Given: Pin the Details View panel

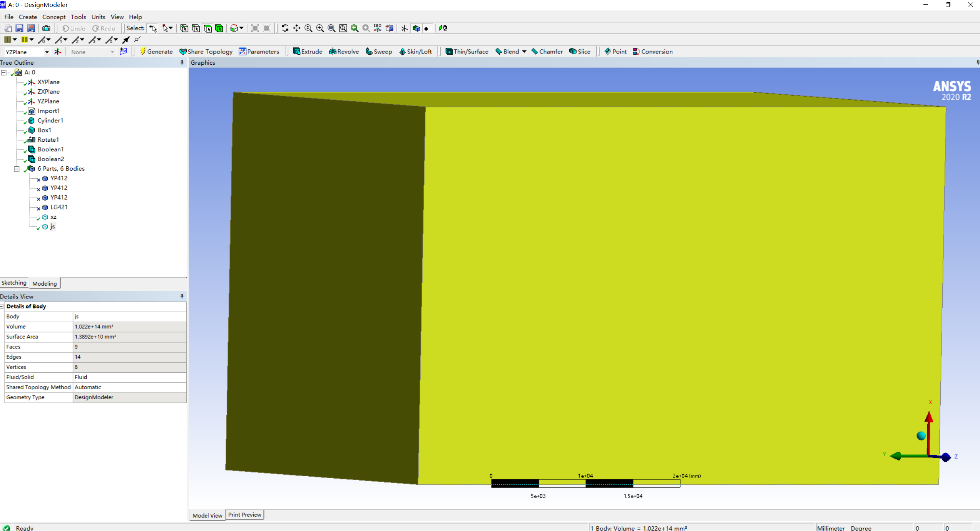Looking at the screenshot, I should [182, 296].
